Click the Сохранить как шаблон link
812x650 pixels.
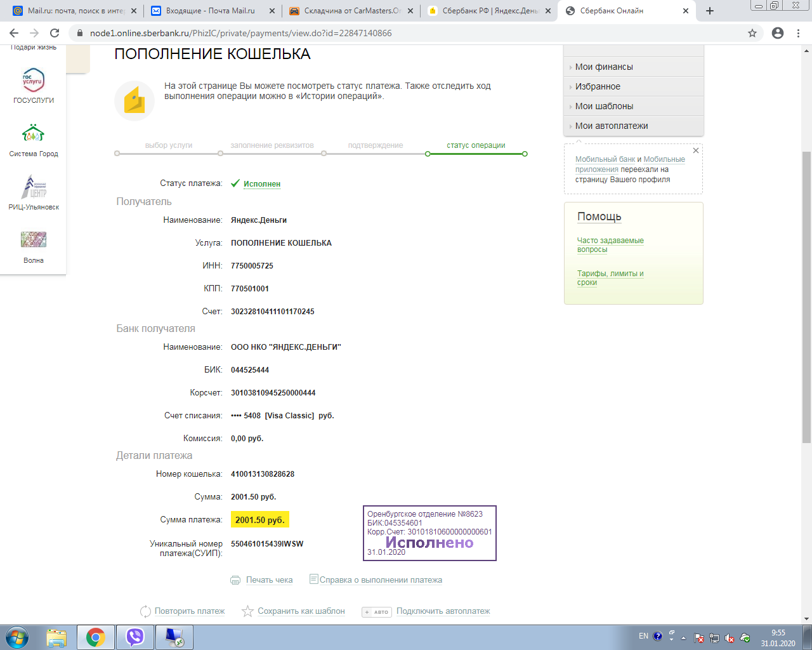pyautogui.click(x=301, y=611)
